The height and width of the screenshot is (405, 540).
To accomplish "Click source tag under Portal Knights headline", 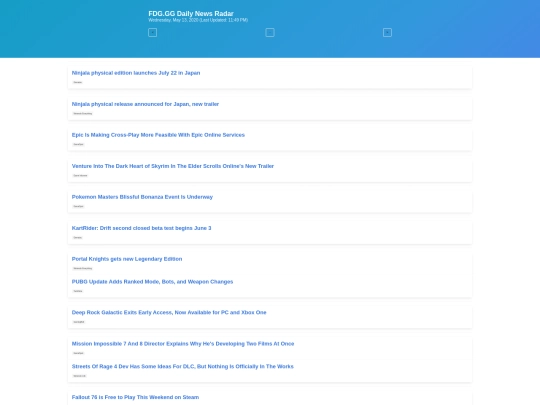I will pos(83,268).
